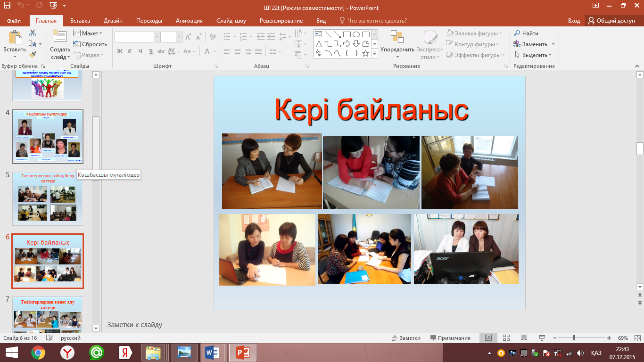Align text left in paragraph group
Viewport: 644px width, 362px height.
click(x=227, y=51)
